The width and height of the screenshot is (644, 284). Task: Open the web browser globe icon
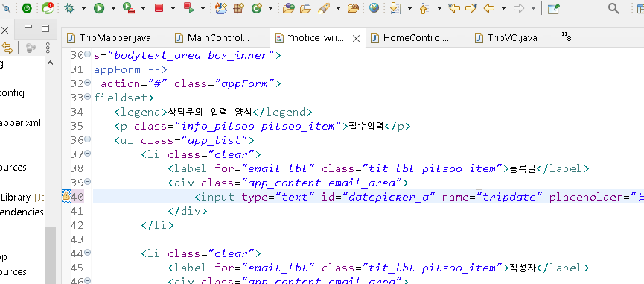(374, 7)
